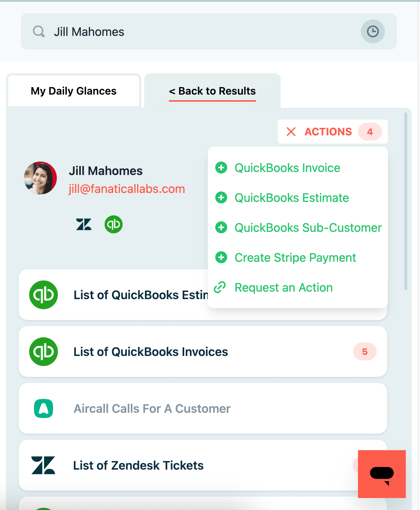The height and width of the screenshot is (510, 420).
Task: Click into the Jill Mahomes search field
Action: click(202, 32)
